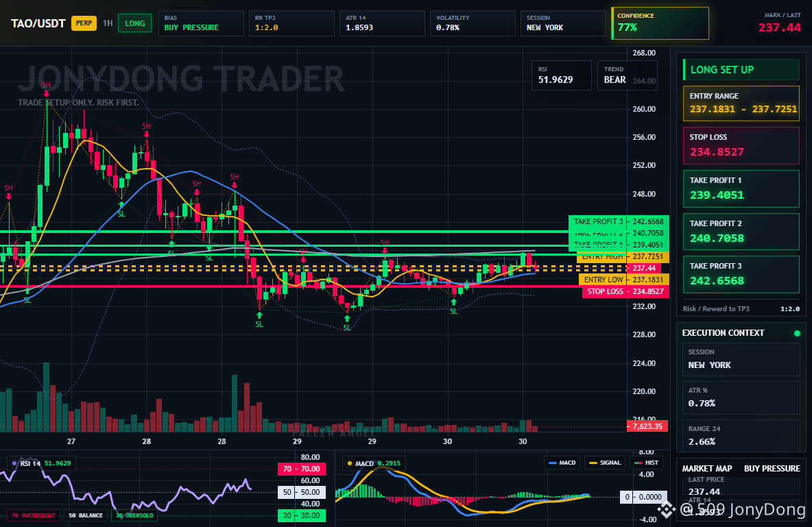Click the Entry Low 237.1831 axis label

coord(624,280)
